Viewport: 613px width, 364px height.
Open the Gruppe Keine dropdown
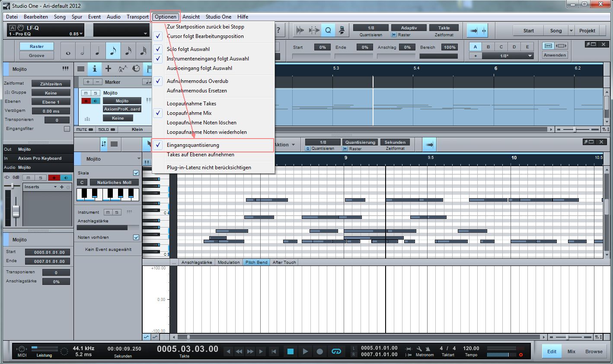(51, 93)
